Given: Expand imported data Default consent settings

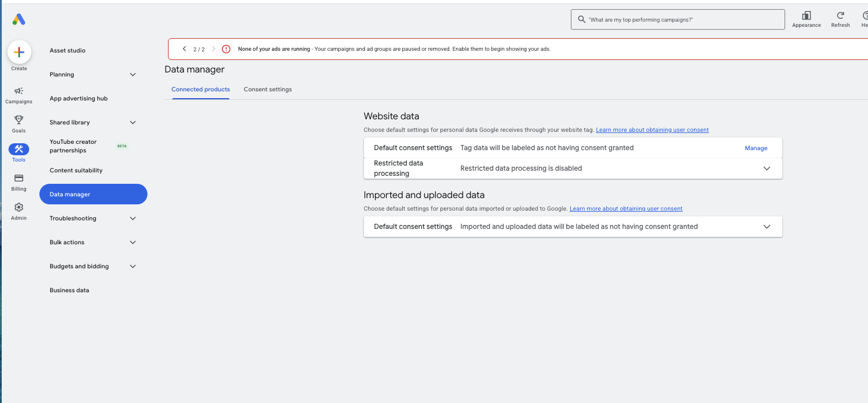Looking at the screenshot, I should [767, 227].
